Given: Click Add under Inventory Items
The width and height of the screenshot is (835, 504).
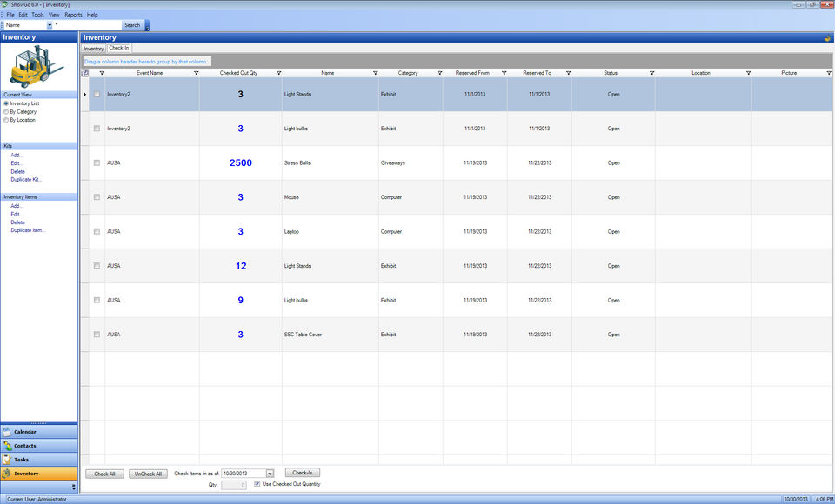Looking at the screenshot, I should [x=17, y=205].
